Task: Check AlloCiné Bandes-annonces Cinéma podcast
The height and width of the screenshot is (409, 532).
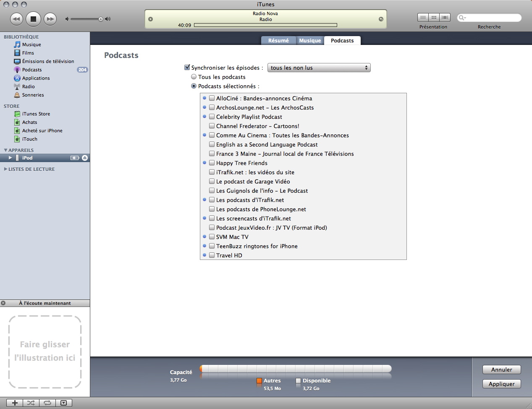Action: (x=212, y=98)
